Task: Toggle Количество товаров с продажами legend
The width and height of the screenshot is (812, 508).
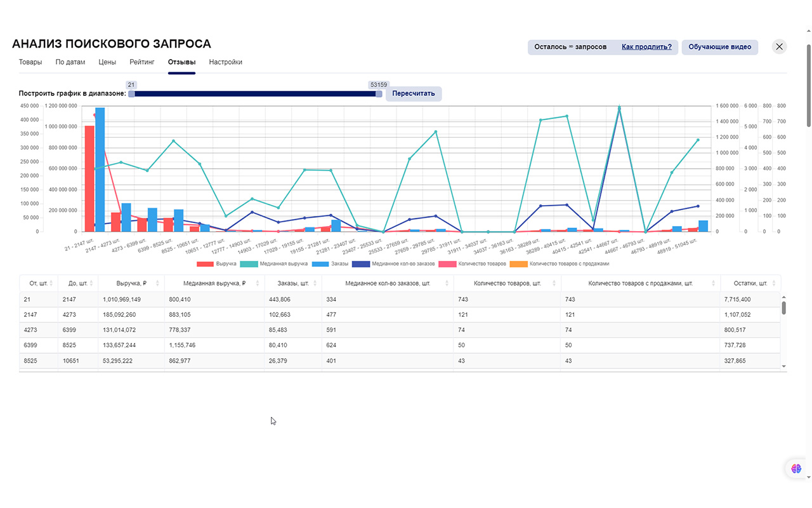Action: coord(560,264)
